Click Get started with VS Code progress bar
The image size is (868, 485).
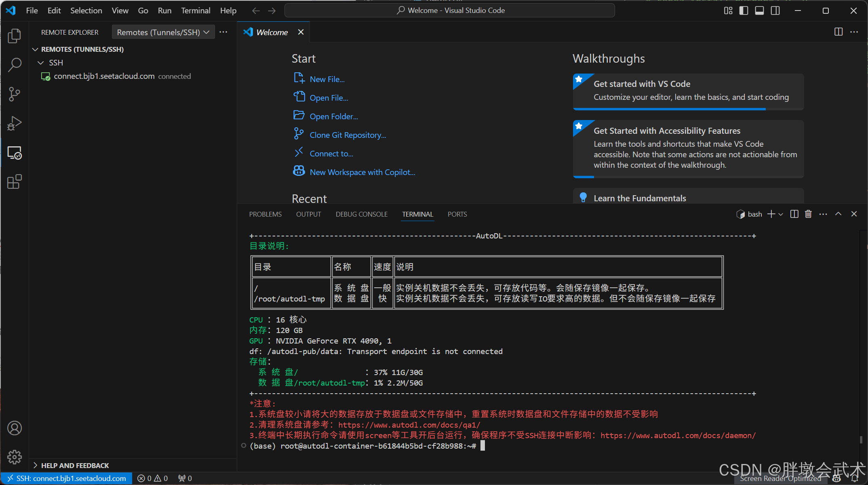[x=669, y=109]
